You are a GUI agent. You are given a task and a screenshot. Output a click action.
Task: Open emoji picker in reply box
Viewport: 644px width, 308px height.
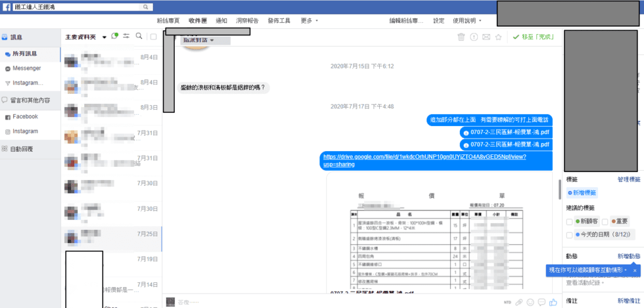coord(530,302)
